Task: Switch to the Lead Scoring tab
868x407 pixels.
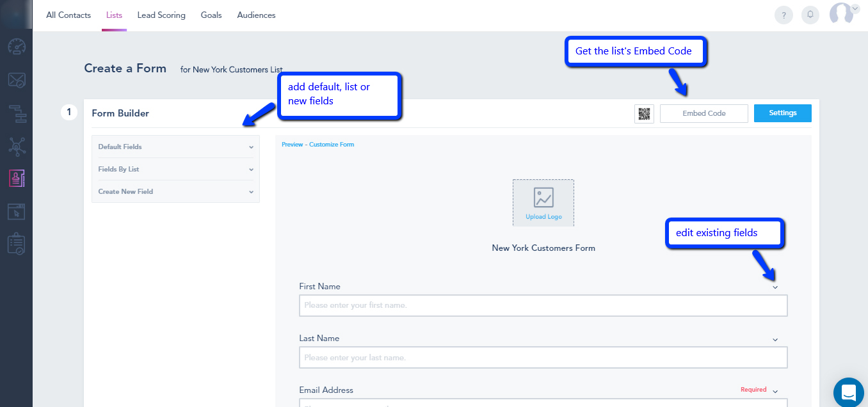Action: tap(161, 15)
